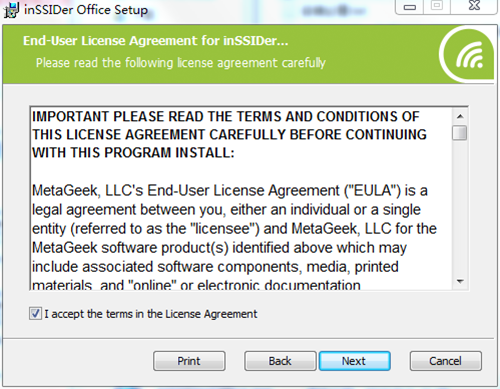Click the scrollbar down arrow in license box
Image resolution: width=500 pixels, height=389 pixels.
point(460,282)
